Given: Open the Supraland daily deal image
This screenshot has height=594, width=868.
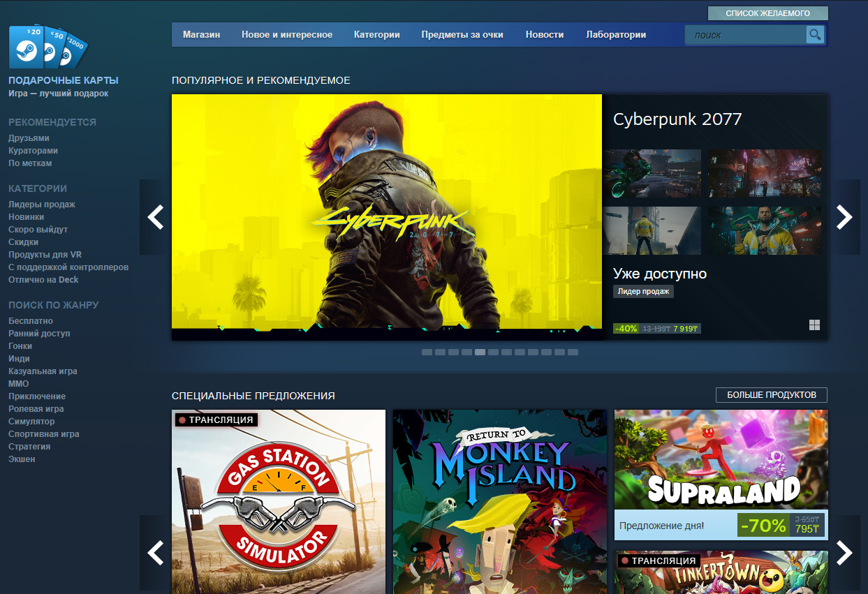Looking at the screenshot, I should tap(721, 459).
